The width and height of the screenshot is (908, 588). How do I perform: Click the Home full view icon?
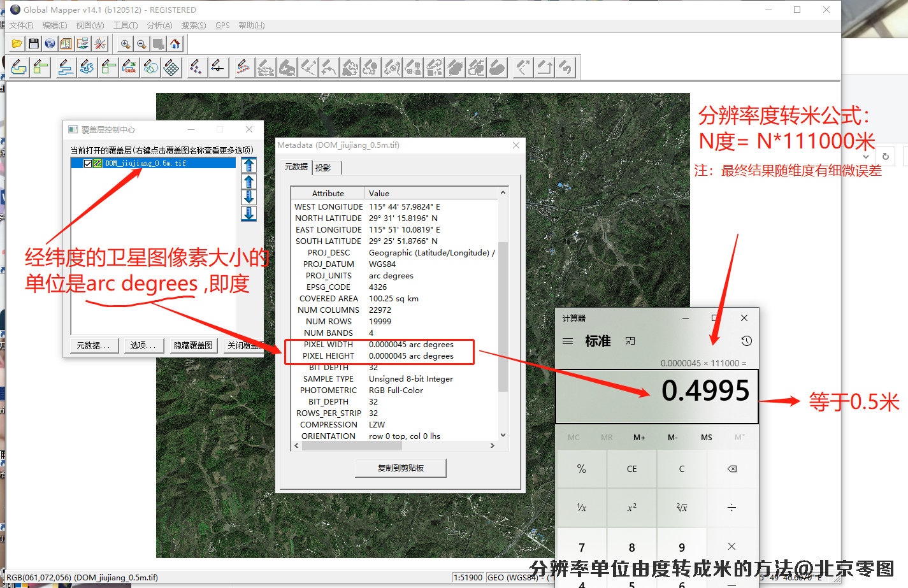(x=175, y=44)
